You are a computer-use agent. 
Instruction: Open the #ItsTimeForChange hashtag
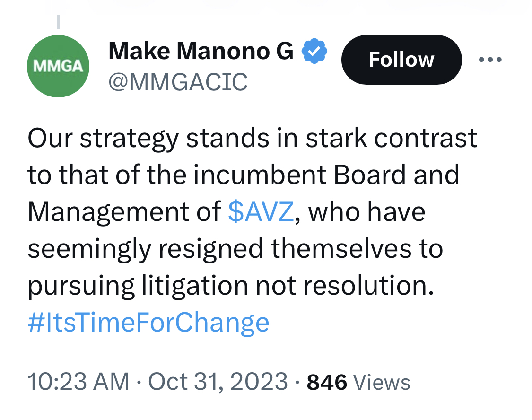click(x=148, y=322)
